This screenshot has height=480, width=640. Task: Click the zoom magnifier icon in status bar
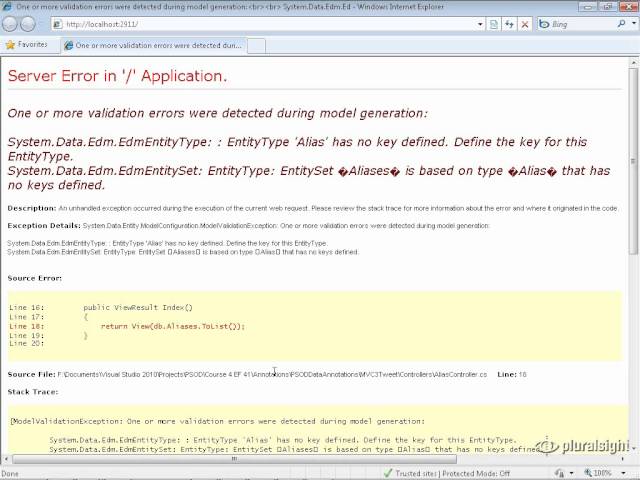(588, 473)
